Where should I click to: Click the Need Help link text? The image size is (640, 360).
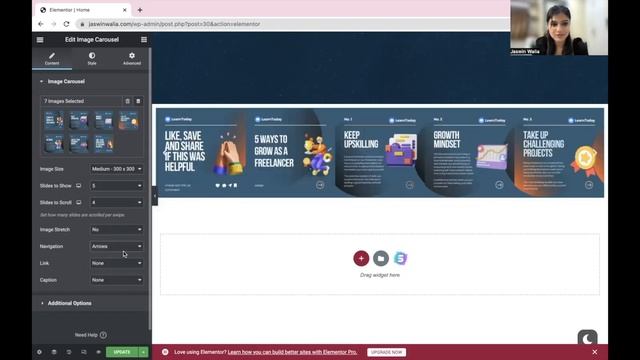(86, 335)
